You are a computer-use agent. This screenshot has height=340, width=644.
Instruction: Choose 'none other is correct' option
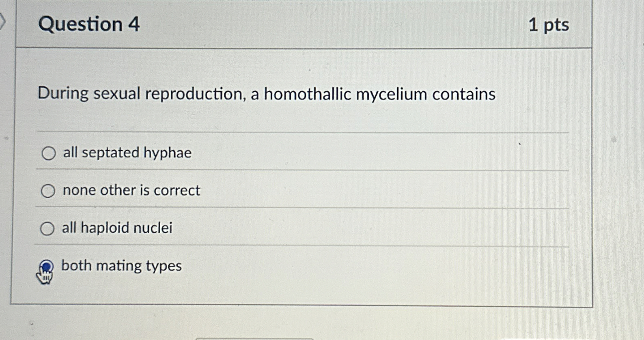[48, 191]
